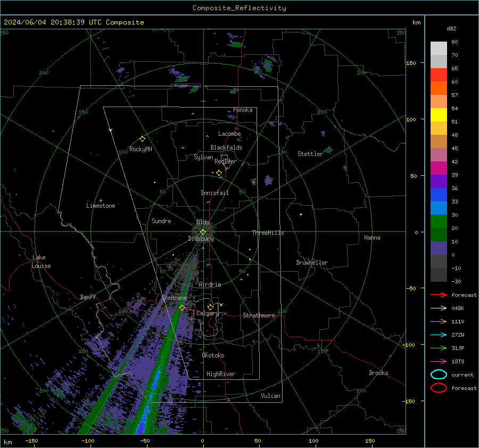Click the Hanna label
The image size is (479, 448).
[372, 238]
